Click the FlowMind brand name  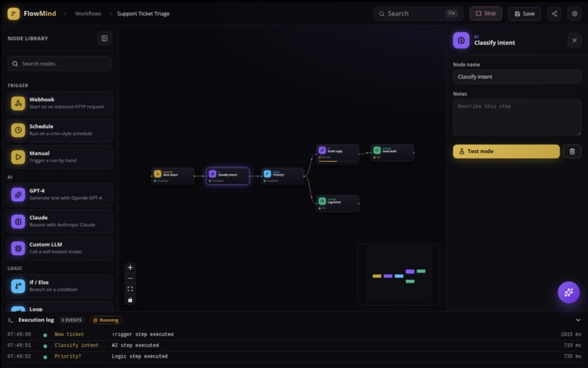[x=39, y=14]
